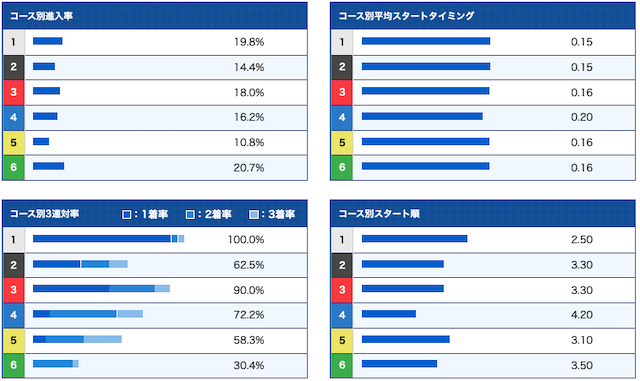
Task: Click the 1着率 legend color swatch
Action: click(127, 214)
